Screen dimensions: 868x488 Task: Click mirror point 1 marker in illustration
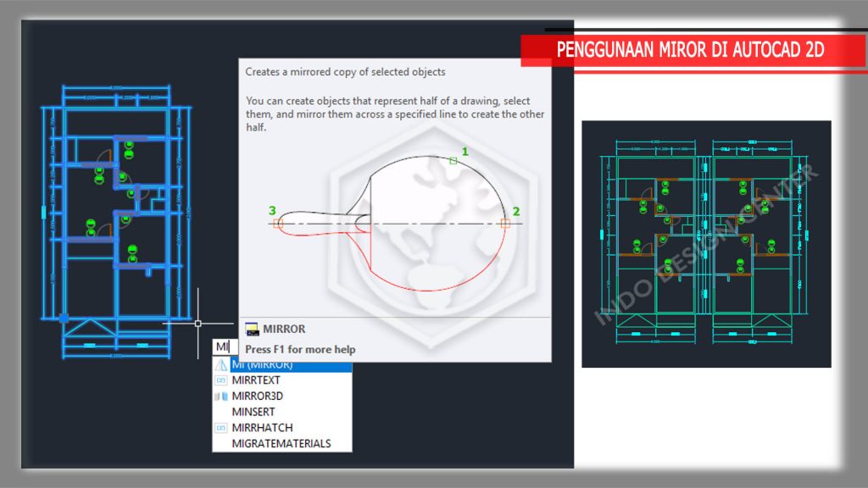click(453, 160)
